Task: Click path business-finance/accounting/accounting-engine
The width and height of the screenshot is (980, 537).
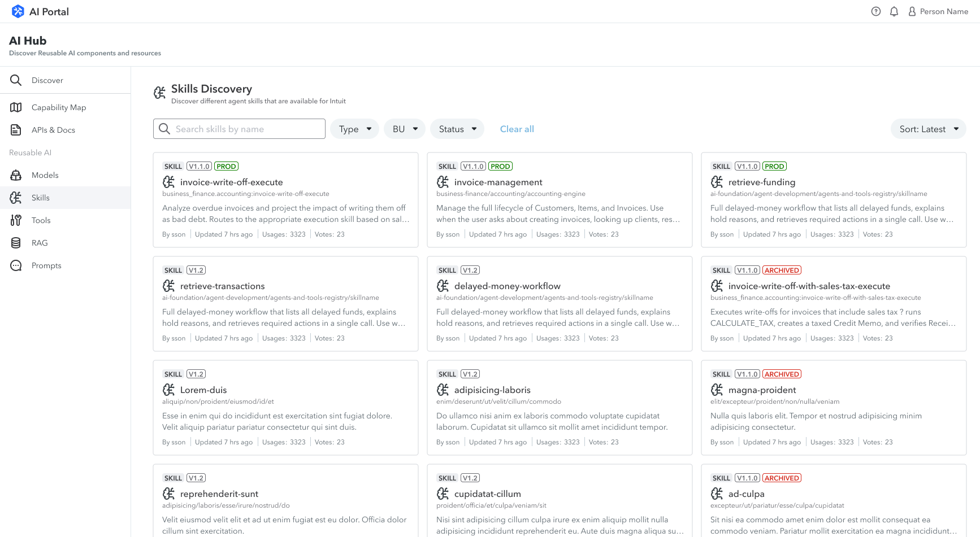Action: pos(511,194)
